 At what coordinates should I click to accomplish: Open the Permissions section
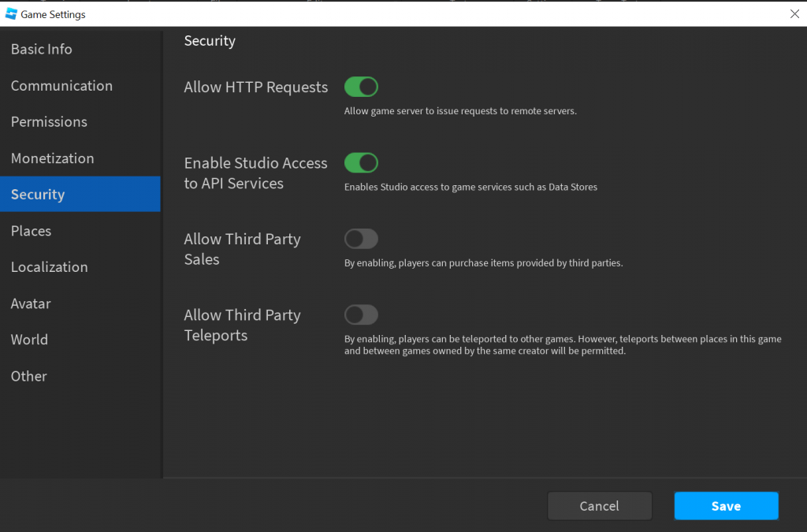[x=80, y=122]
